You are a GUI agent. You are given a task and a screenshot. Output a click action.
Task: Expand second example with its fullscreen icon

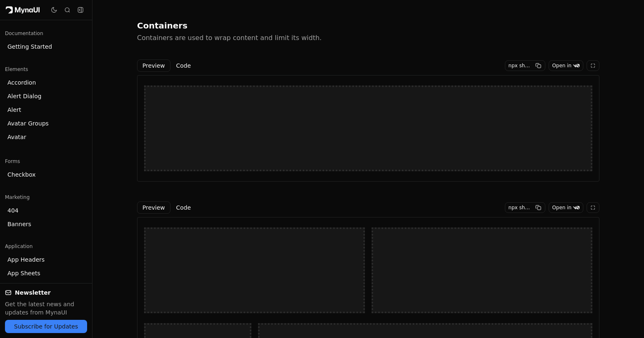pos(593,208)
